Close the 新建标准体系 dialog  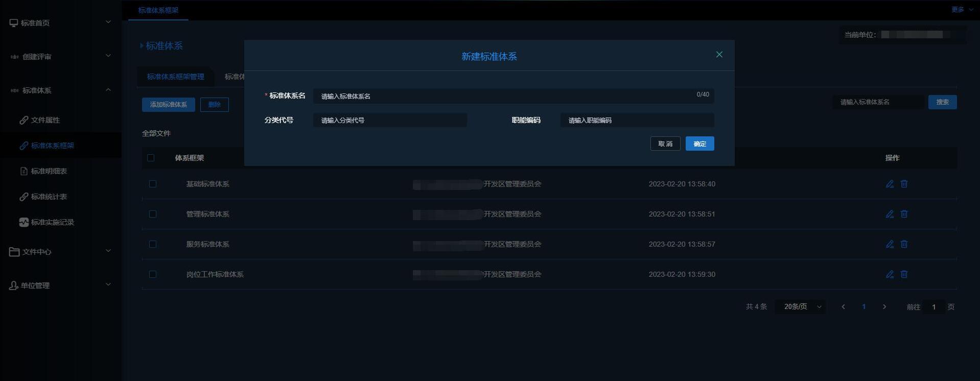[x=719, y=55]
